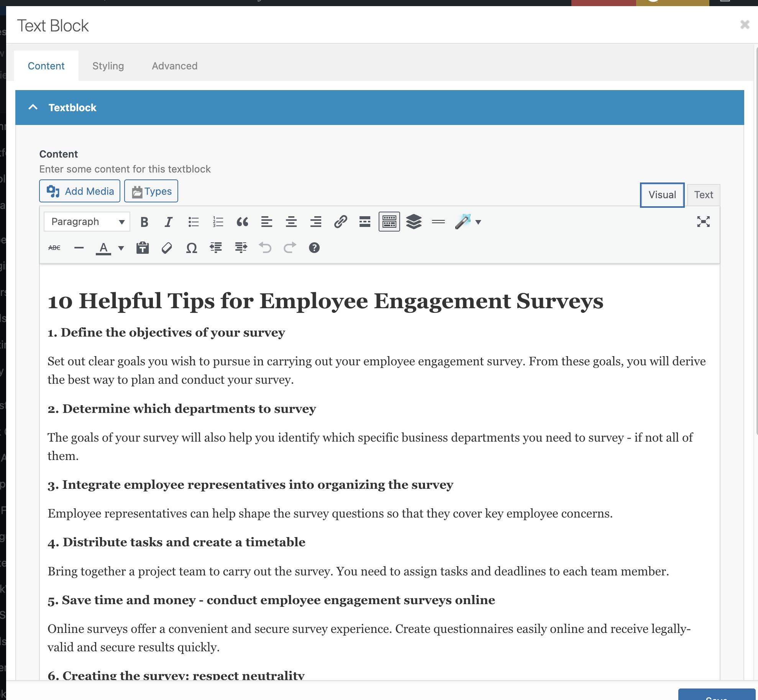
Task: Insert a numbered list
Action: tap(218, 222)
